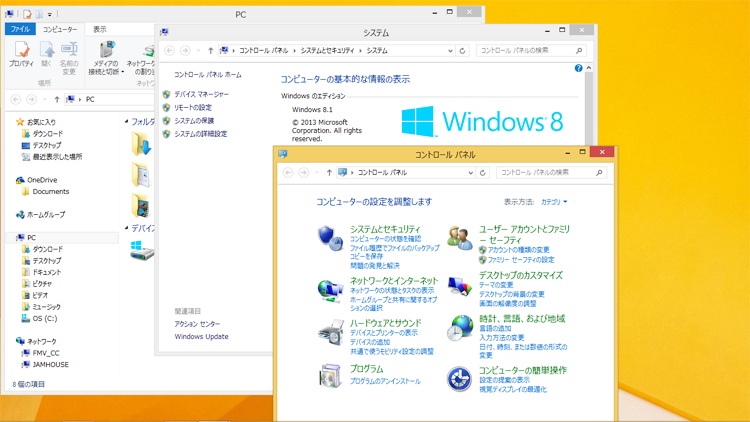
Task: Click the Windows Update link
Action: coord(201,337)
